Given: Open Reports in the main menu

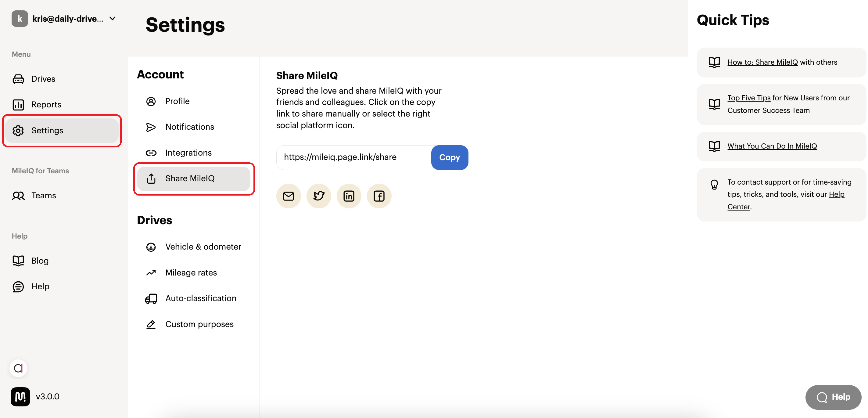Looking at the screenshot, I should coord(62,104).
